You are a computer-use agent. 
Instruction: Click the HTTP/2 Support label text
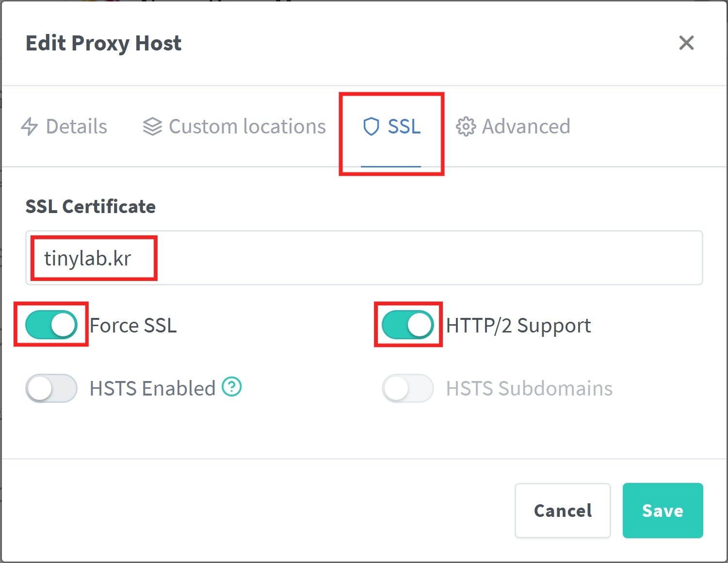point(518,325)
